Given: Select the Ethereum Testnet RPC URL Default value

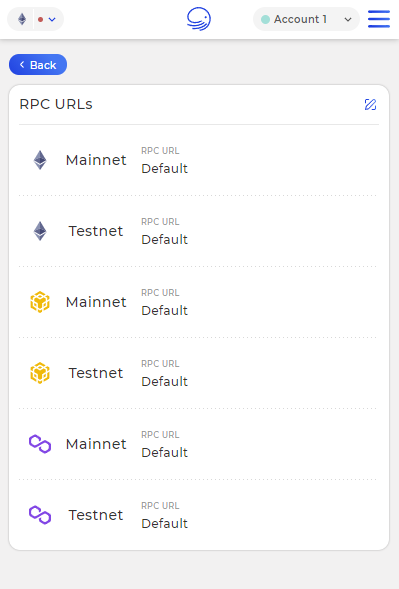Looking at the screenshot, I should (165, 240).
